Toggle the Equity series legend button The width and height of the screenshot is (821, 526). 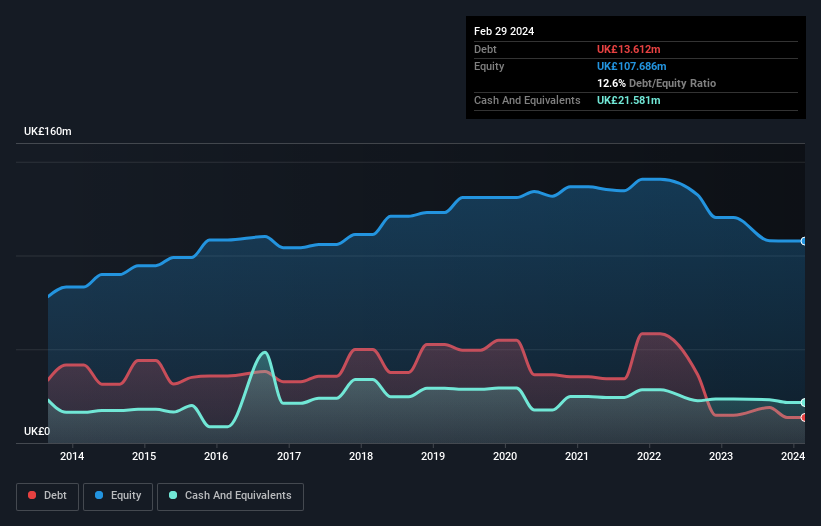tap(118, 496)
